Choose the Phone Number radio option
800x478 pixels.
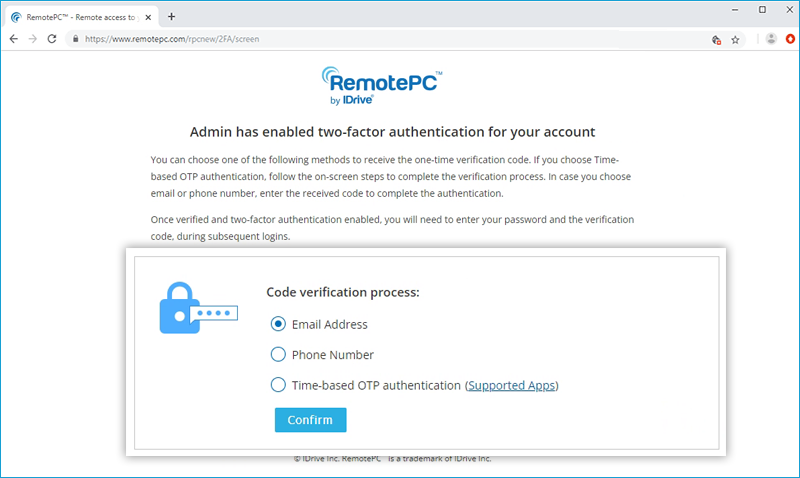tap(278, 354)
